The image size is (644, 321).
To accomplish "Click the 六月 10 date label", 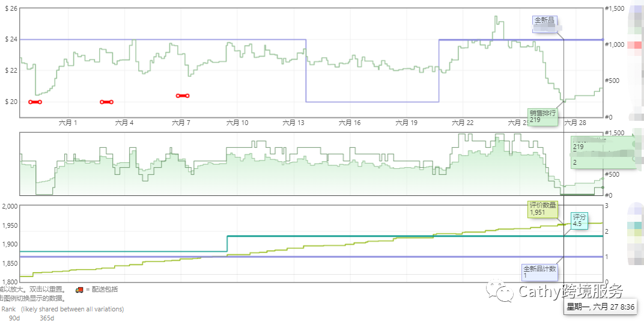I will pos(237,123).
